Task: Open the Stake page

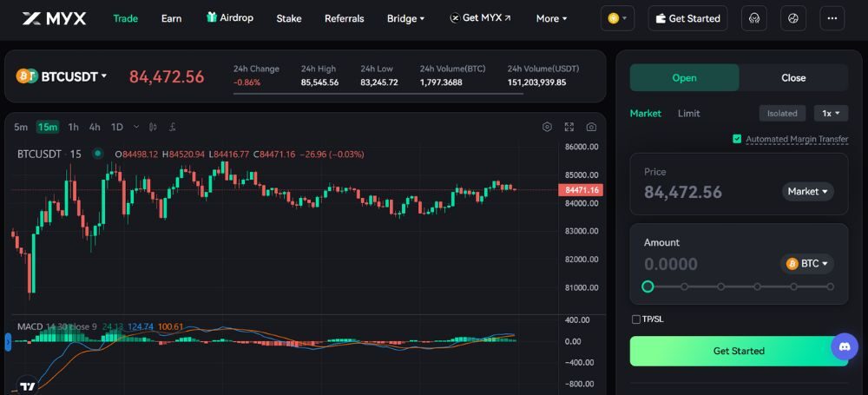Action: (289, 18)
